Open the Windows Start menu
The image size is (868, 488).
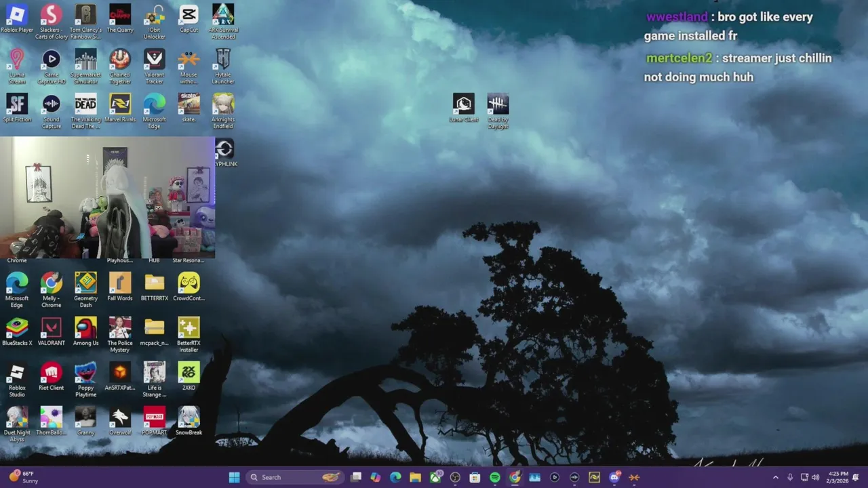tap(234, 477)
